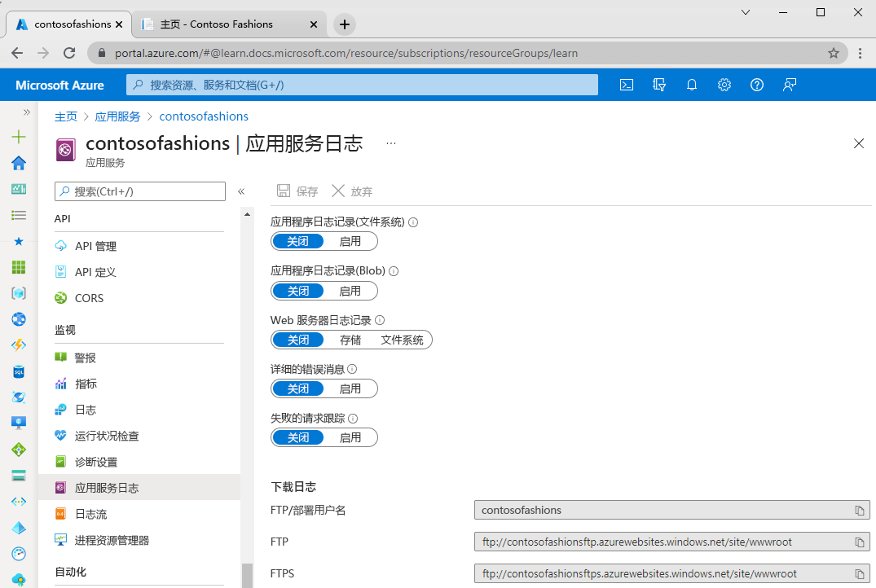Open the ··· more options beside title
The width and height of the screenshot is (876, 588).
click(x=391, y=143)
